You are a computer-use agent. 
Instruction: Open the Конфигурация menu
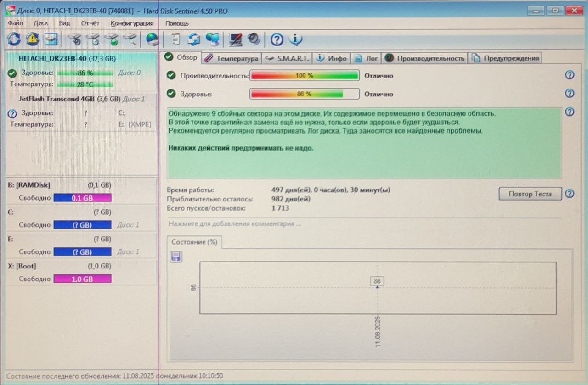pos(132,23)
